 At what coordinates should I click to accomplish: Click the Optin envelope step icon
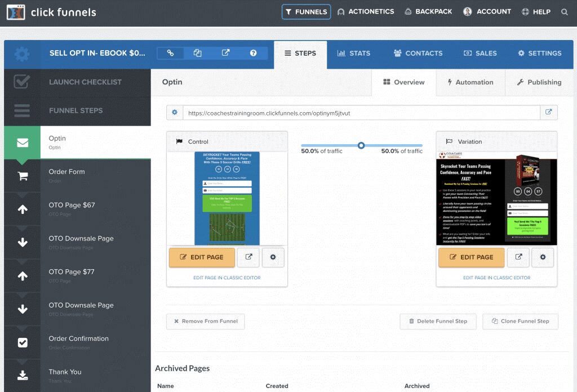(x=23, y=142)
